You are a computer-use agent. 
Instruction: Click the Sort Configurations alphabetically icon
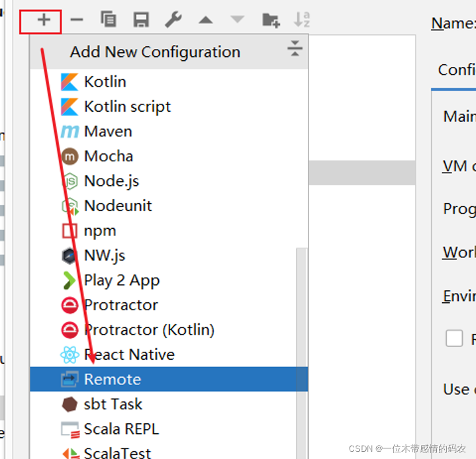[302, 21]
